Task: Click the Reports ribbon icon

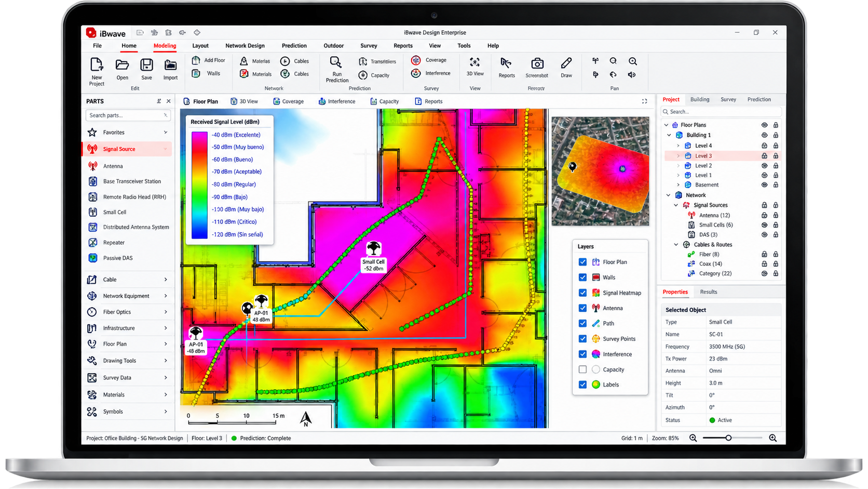Action: click(506, 63)
